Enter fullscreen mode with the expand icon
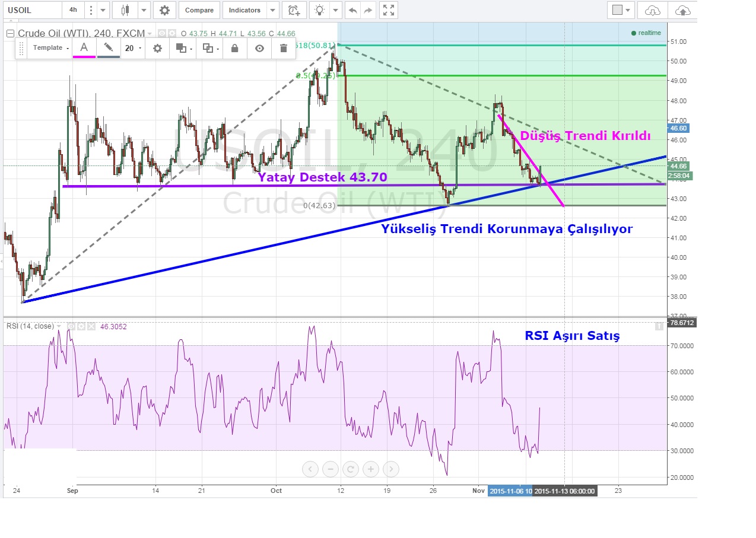The width and height of the screenshot is (756, 538). coord(388,10)
